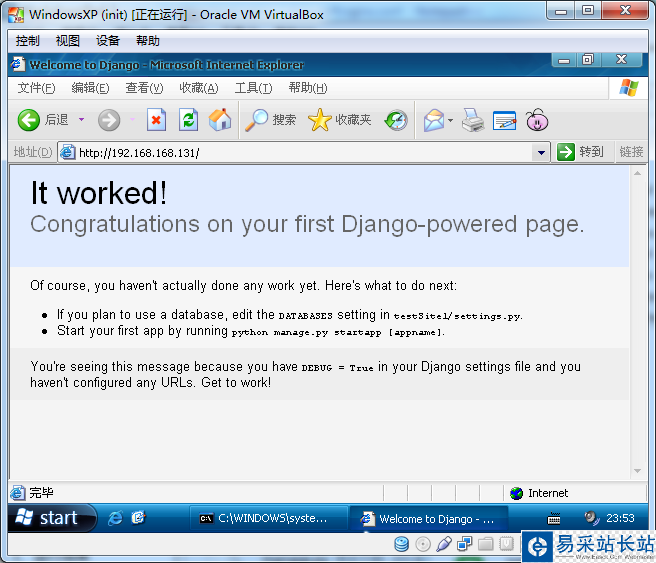Click the scrollbar up arrow

[x=637, y=173]
